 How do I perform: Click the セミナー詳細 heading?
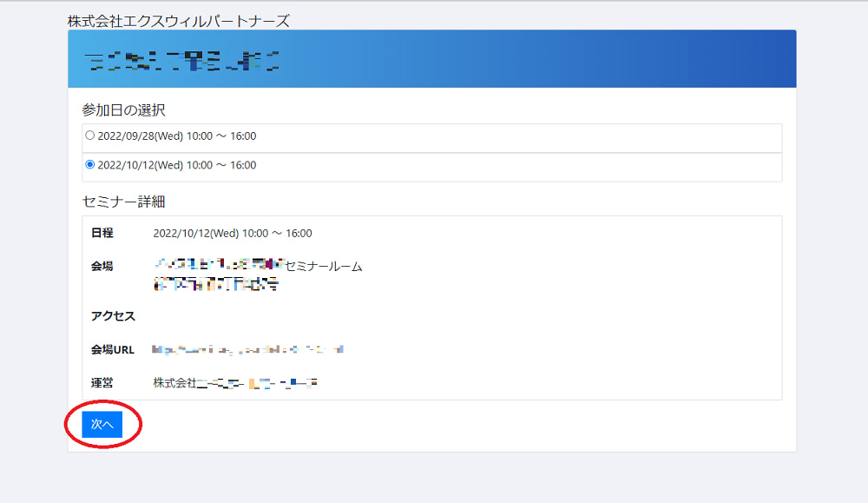pos(123,202)
